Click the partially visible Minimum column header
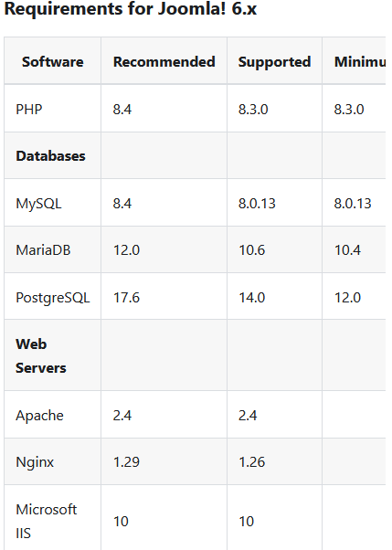 (x=360, y=62)
